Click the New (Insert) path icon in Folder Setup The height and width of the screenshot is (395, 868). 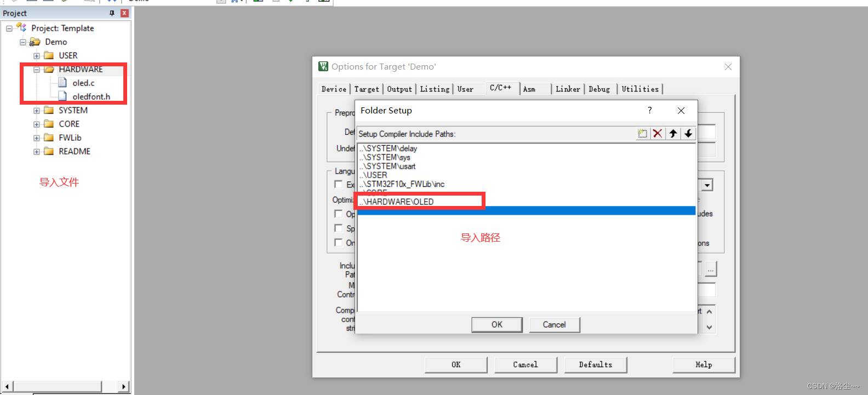[642, 133]
